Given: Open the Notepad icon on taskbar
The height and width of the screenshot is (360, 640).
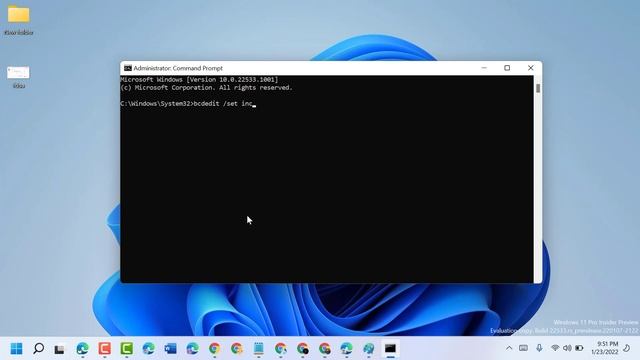Looking at the screenshot, I should (259, 349).
